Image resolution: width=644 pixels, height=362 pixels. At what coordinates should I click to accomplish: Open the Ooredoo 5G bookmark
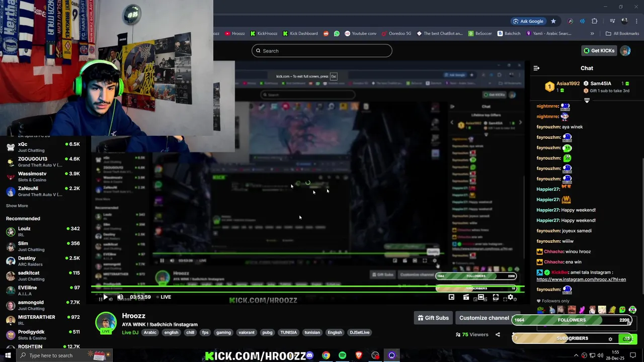[396, 34]
